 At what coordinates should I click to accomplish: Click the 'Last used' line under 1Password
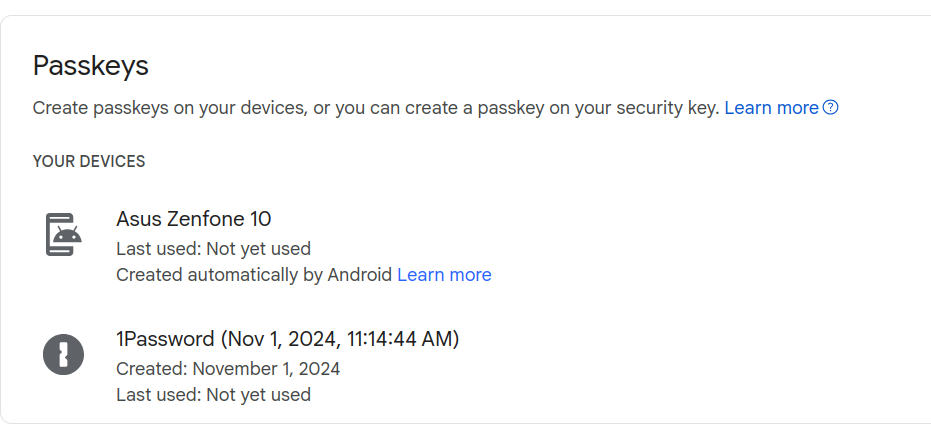click(213, 395)
